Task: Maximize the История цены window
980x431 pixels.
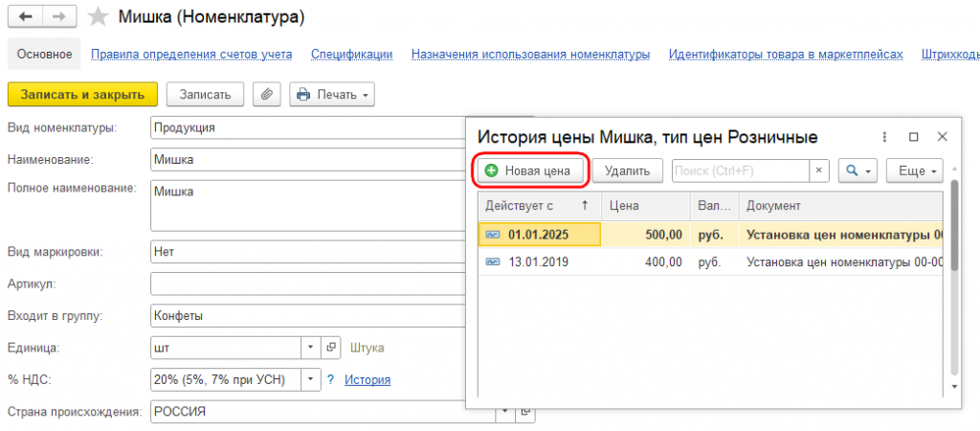Action: coord(913,137)
